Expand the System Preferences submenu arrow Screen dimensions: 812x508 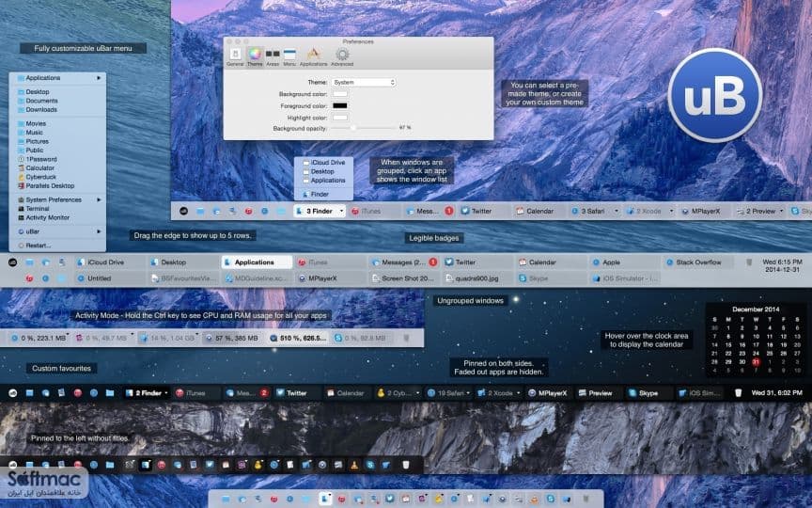tap(99, 199)
